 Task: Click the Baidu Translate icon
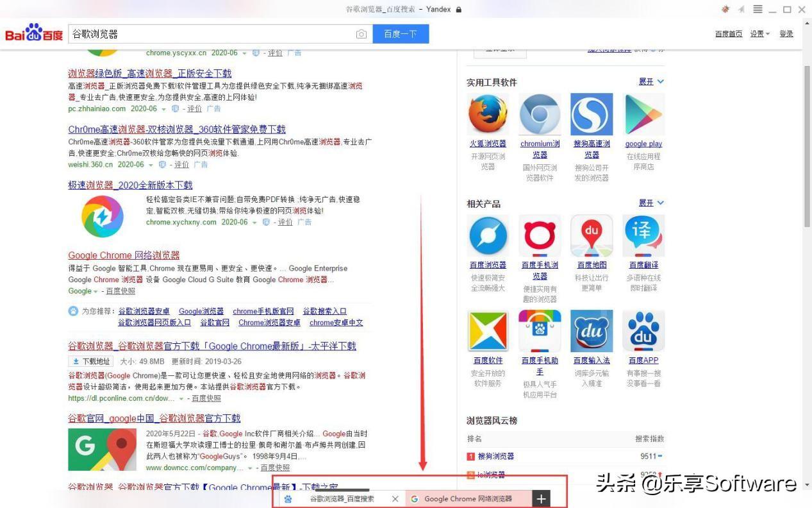pos(643,236)
